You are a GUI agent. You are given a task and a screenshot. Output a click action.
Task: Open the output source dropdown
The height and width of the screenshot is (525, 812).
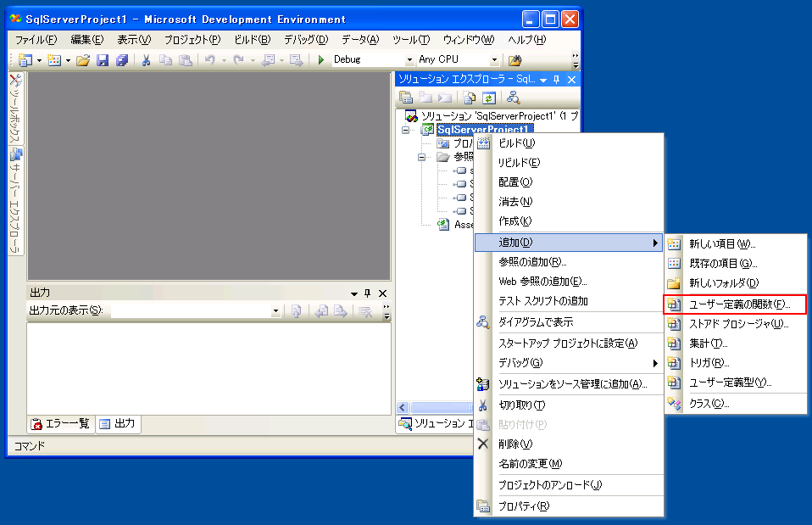pyautogui.click(x=275, y=311)
